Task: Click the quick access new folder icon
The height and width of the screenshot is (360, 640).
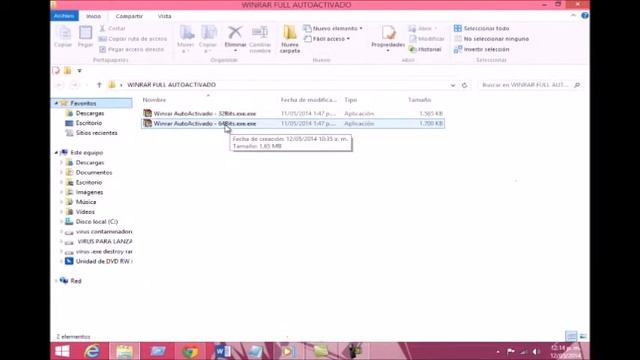Action: point(67,71)
